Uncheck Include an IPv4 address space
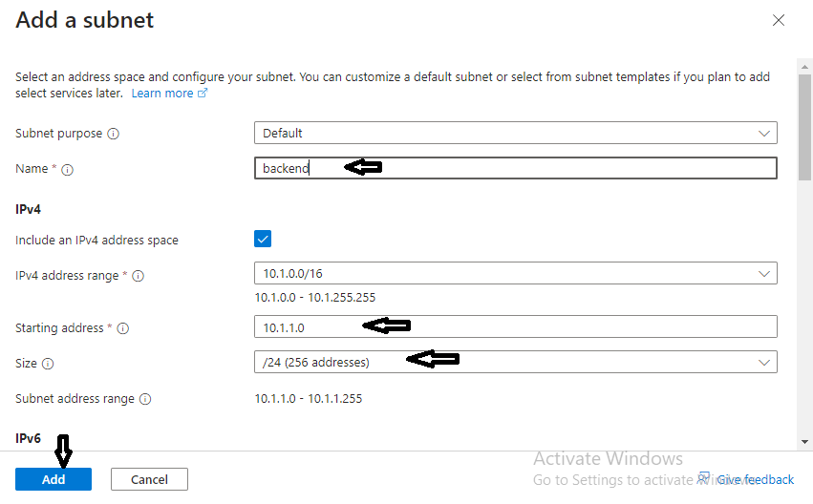 pyautogui.click(x=263, y=240)
